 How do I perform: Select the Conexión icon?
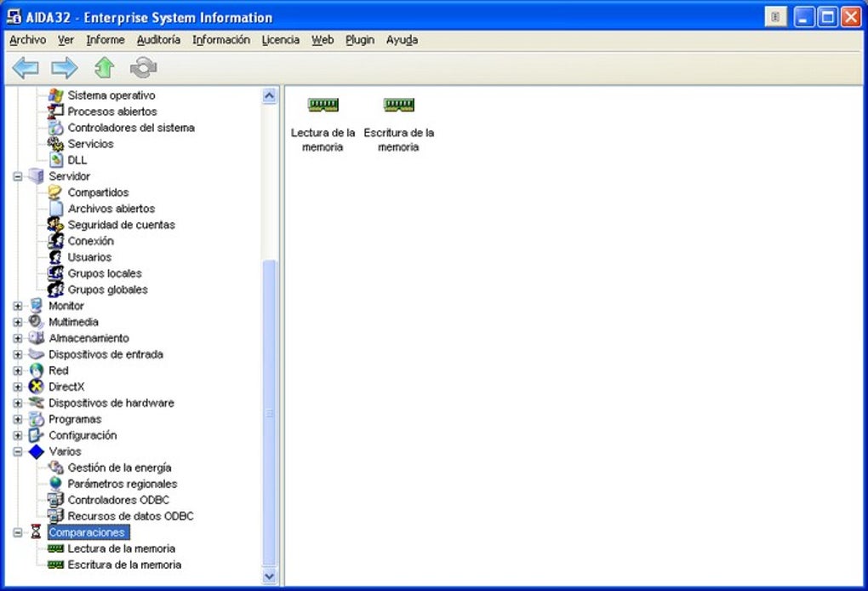tap(55, 241)
